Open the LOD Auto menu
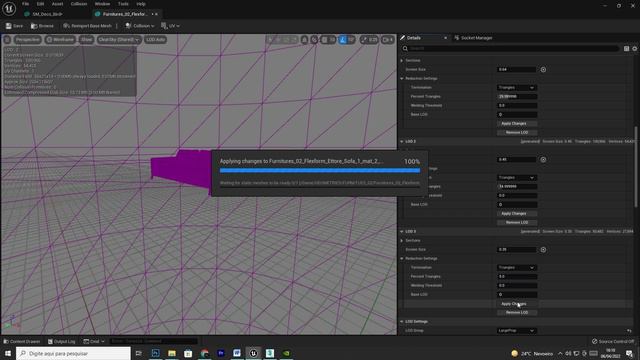 pyautogui.click(x=155, y=40)
